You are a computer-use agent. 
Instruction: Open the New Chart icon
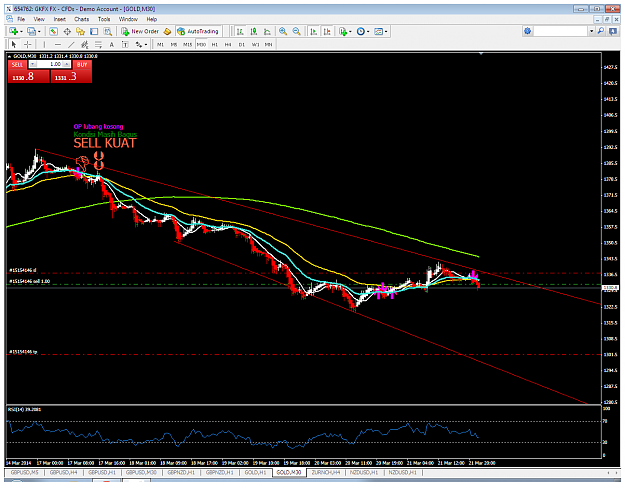click(13, 31)
